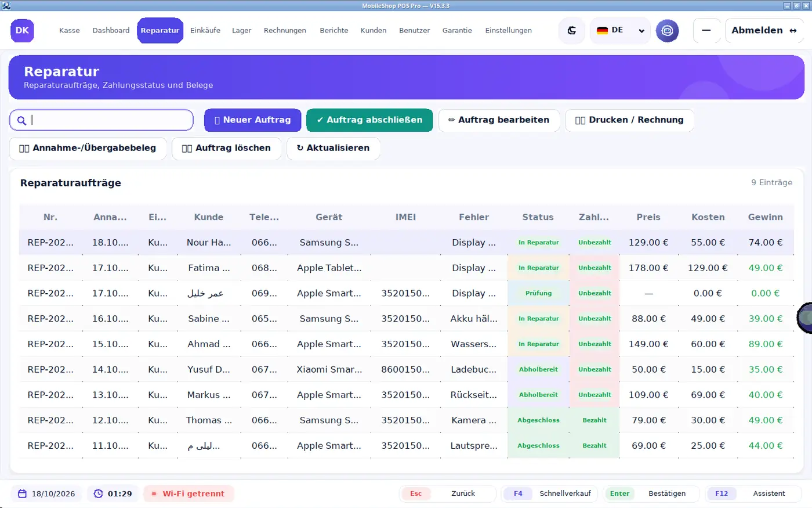
Task: Click the calendar icon beside 18/10/2026
Action: [22, 493]
